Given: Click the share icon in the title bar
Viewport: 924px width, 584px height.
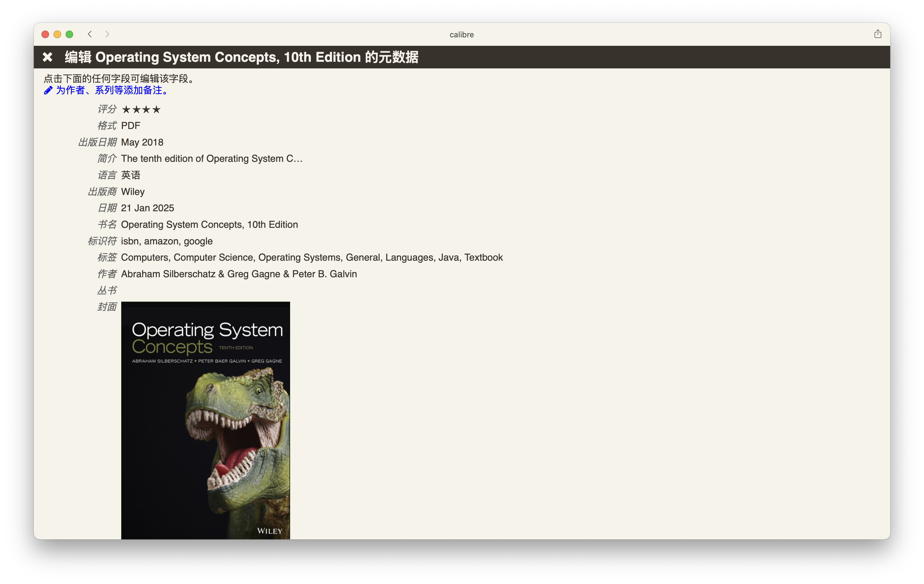Looking at the screenshot, I should (878, 34).
